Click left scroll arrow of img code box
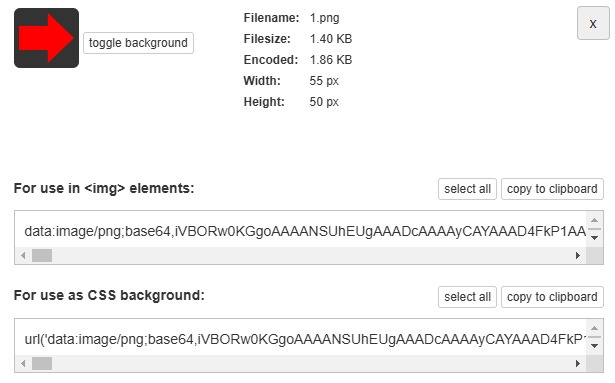 pos(23,255)
